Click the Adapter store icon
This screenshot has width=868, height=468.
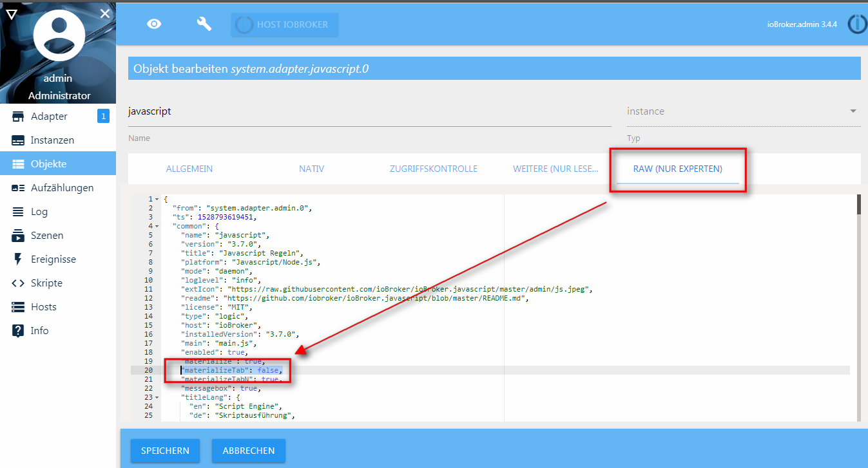pyautogui.click(x=18, y=117)
